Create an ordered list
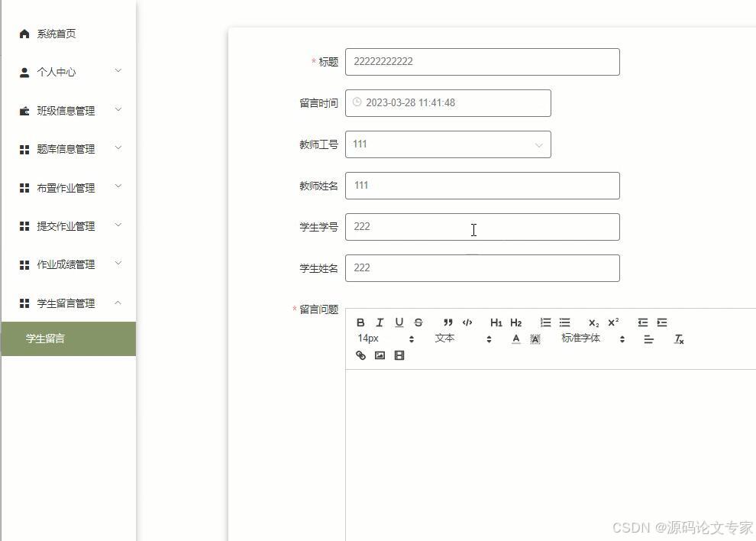This screenshot has width=756, height=541. coord(545,322)
